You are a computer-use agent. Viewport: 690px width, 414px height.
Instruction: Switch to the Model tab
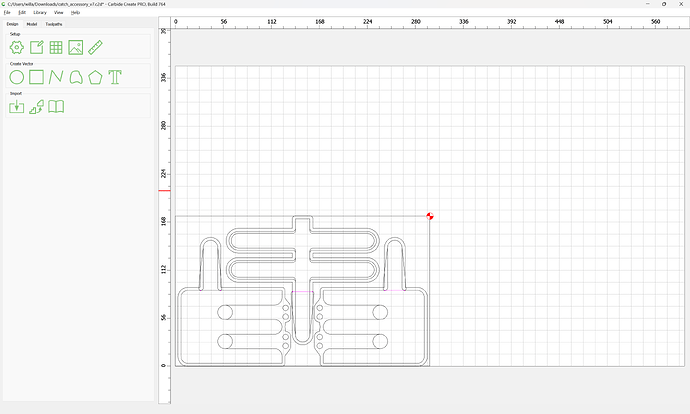tap(32, 24)
